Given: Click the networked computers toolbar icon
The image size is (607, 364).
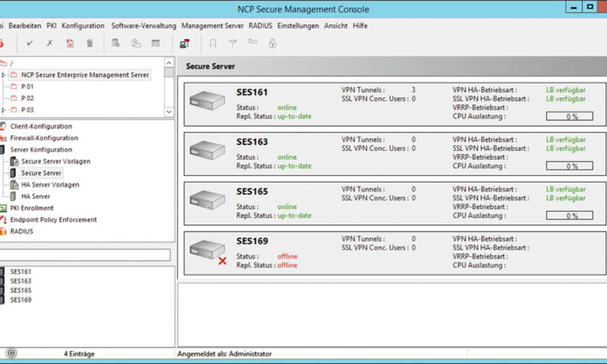Looking at the screenshot, I should click(184, 43).
